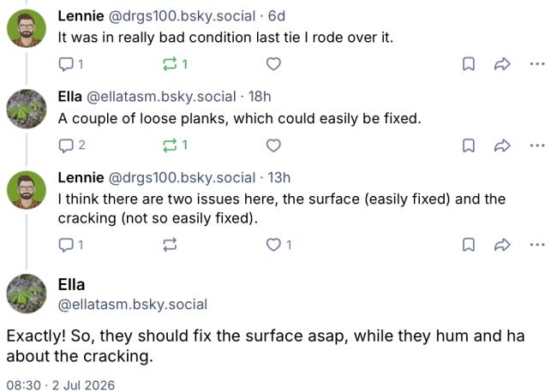The height and width of the screenshot is (392, 557).
Task: Like Lennie's bad condition post
Action: tap(273, 64)
